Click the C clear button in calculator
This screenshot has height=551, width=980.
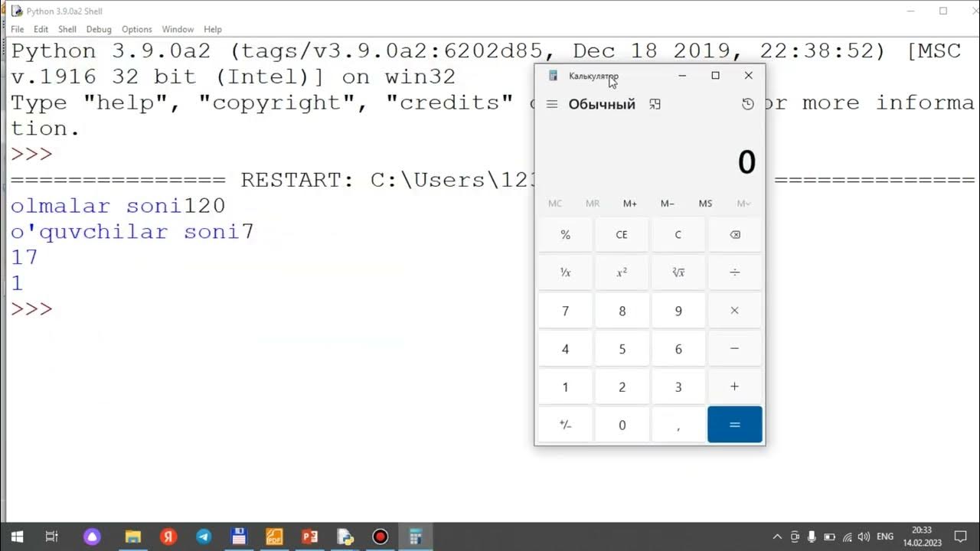678,235
